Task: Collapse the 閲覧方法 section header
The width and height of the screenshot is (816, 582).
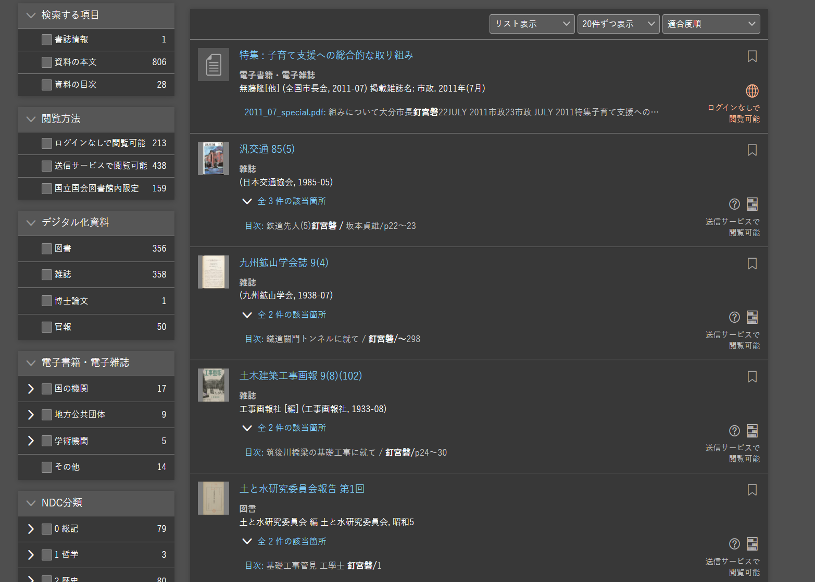Action: (x=31, y=119)
